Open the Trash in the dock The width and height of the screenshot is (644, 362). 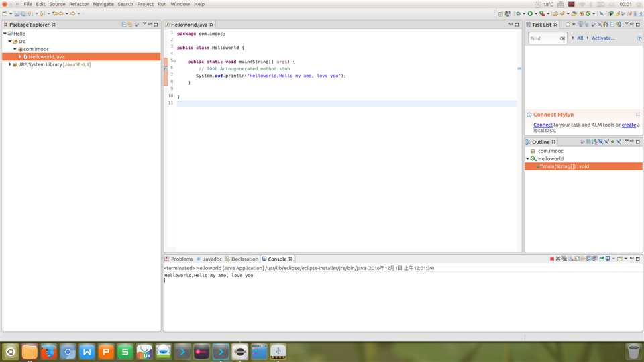tap(633, 352)
